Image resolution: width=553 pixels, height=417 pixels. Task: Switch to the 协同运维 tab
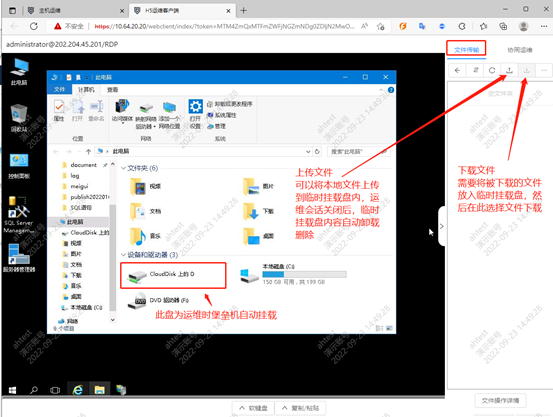(x=520, y=50)
